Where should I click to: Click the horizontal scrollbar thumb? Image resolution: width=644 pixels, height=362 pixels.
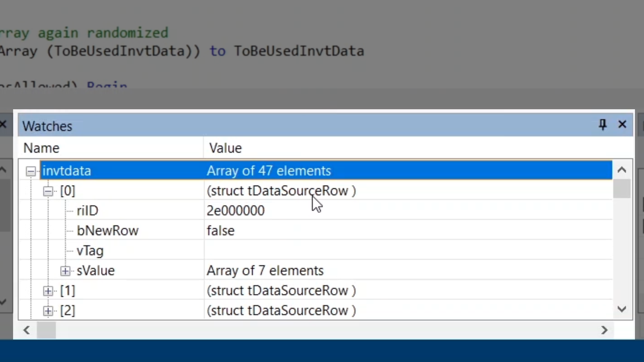pos(46,330)
